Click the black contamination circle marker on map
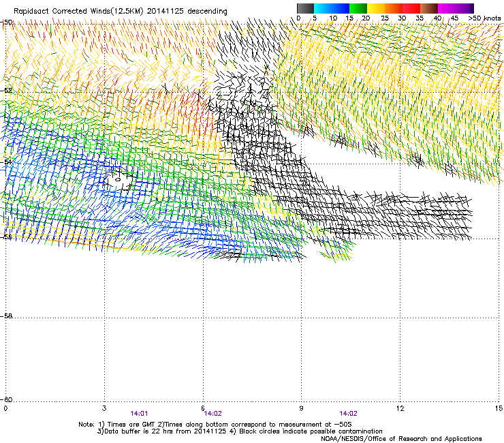 tap(118, 179)
